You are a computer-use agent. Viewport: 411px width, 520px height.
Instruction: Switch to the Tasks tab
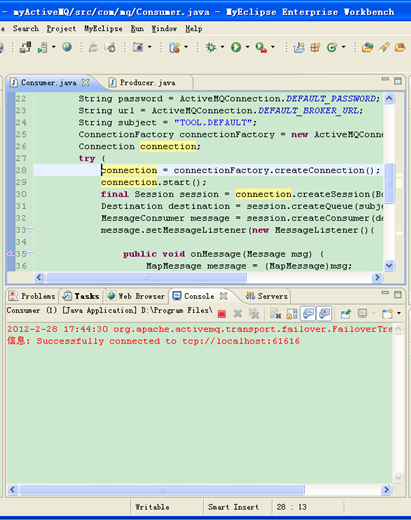click(81, 296)
